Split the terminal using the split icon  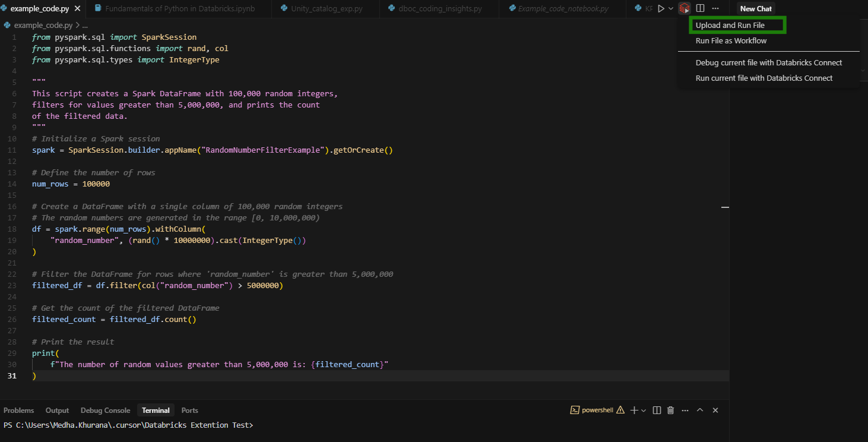(656, 410)
